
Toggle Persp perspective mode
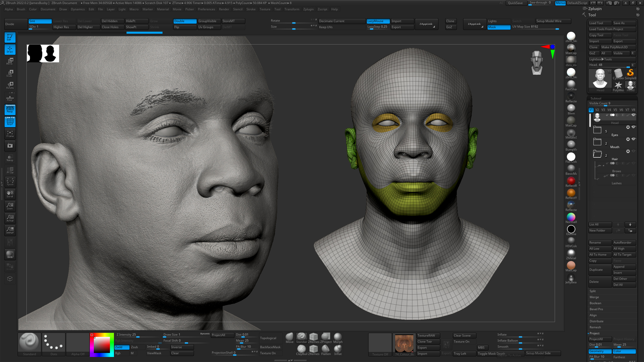click(10, 109)
